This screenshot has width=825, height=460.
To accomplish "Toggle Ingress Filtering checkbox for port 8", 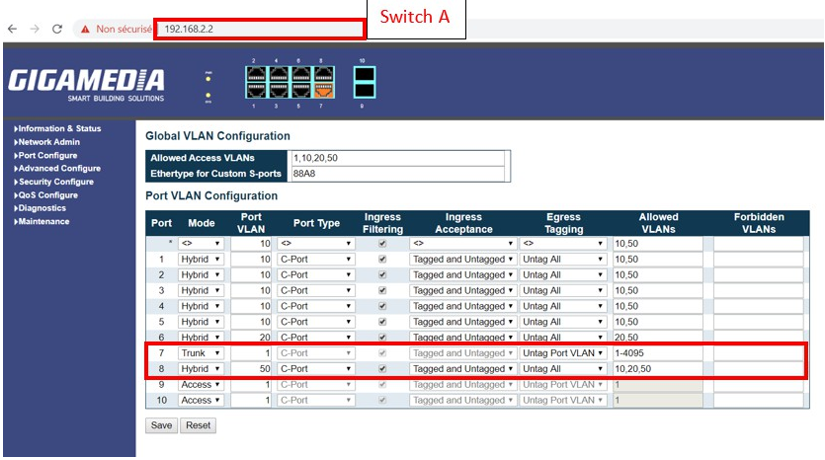I will (x=383, y=369).
